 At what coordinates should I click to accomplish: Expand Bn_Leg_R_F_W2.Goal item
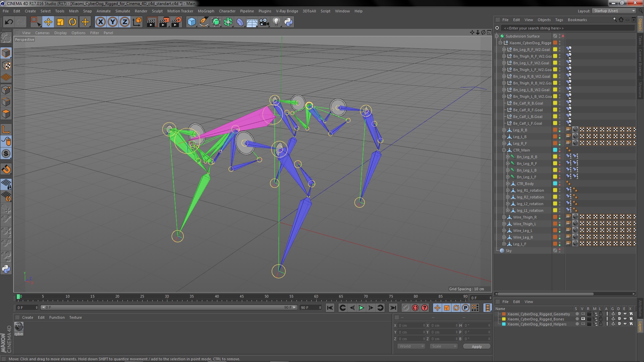click(x=504, y=50)
